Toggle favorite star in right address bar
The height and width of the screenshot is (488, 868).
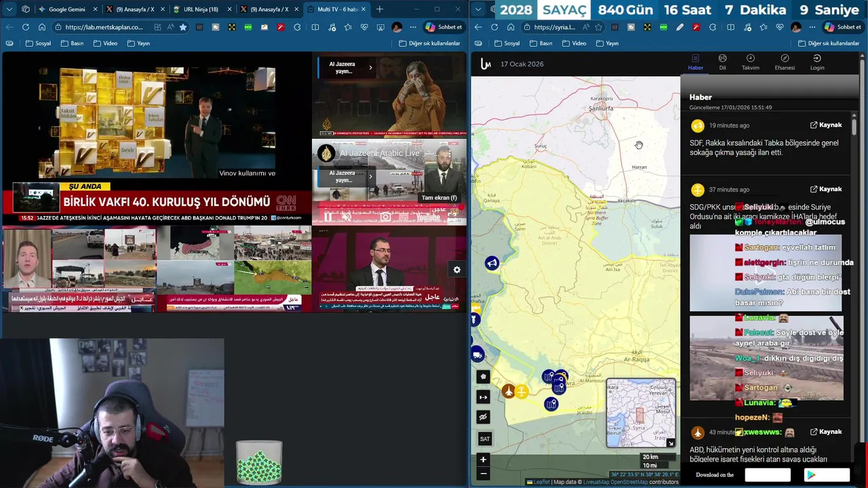598,27
